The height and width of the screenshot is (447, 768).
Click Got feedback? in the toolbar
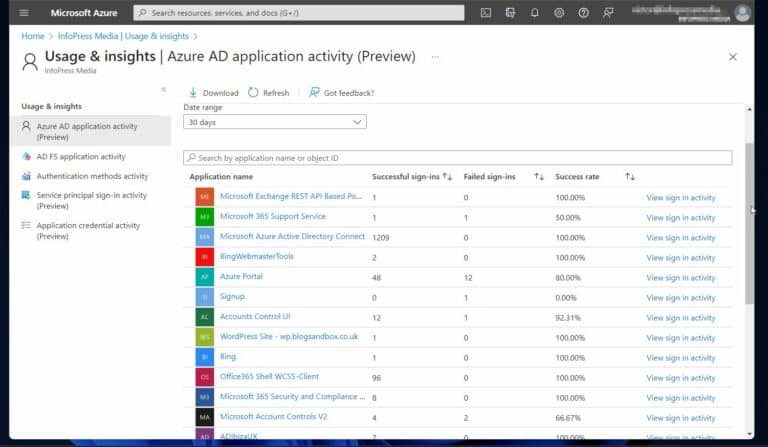[x=341, y=93]
